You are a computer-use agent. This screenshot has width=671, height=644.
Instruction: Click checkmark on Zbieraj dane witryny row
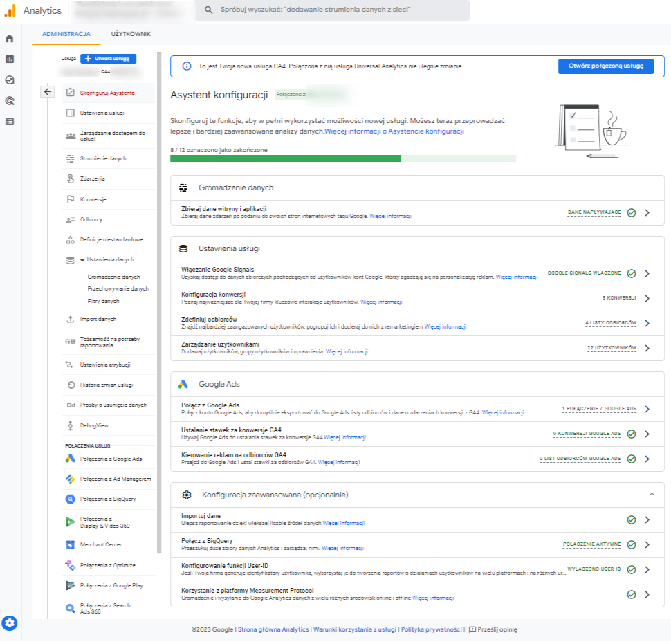pyautogui.click(x=631, y=212)
